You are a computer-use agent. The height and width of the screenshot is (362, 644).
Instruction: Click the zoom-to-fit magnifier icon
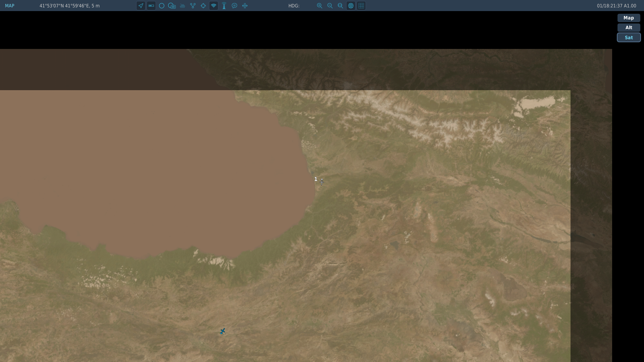point(340,6)
